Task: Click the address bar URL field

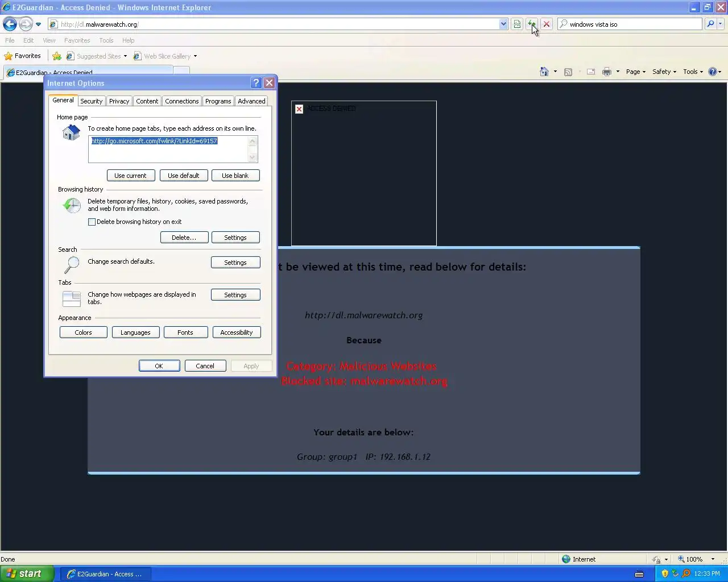Action: tap(273, 24)
